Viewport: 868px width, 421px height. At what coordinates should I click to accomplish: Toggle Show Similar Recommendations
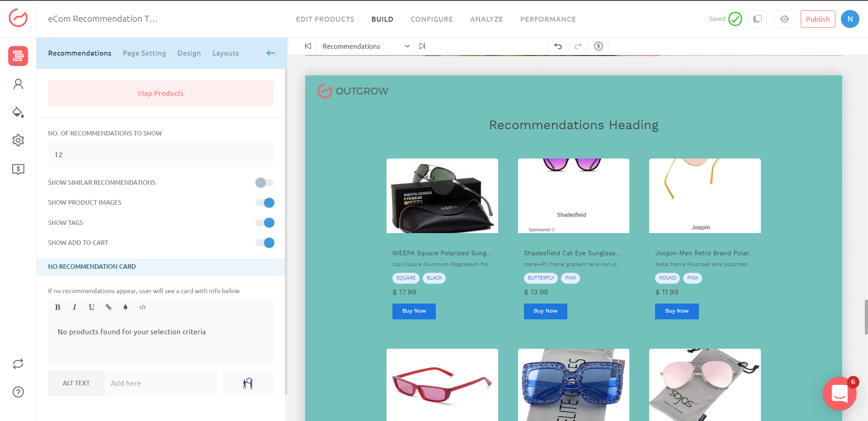264,182
